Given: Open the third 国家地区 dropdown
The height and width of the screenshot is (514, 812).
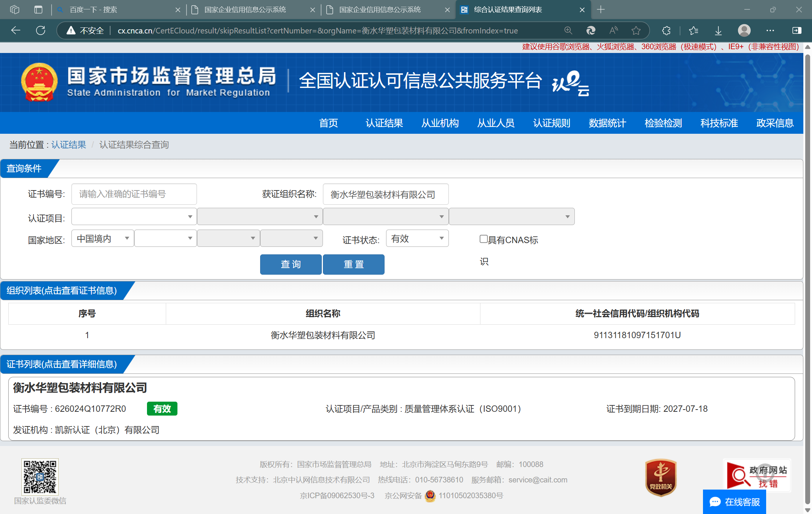Looking at the screenshot, I should pos(228,238).
